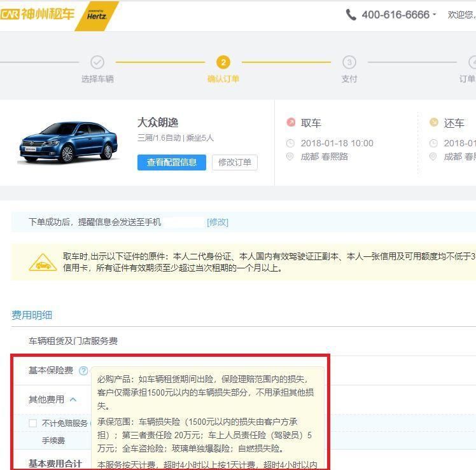This screenshot has height=470, width=476.
Task: Click the Hertz yellow badge logo
Action: [97, 16]
